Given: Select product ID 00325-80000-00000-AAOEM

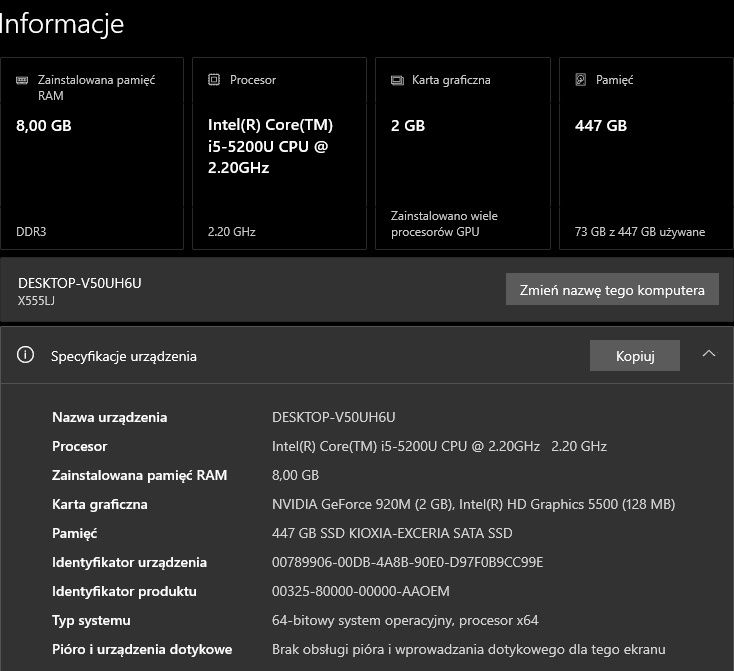Looking at the screenshot, I should [x=360, y=591].
